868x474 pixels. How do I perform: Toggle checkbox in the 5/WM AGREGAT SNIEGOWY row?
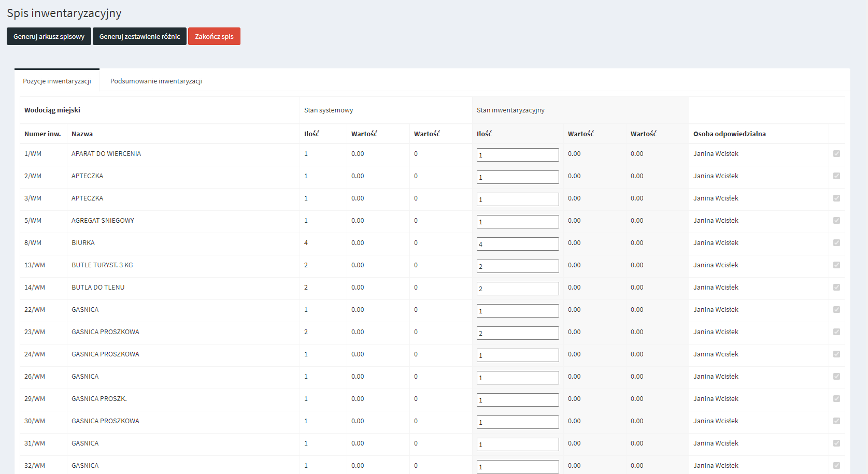(836, 221)
